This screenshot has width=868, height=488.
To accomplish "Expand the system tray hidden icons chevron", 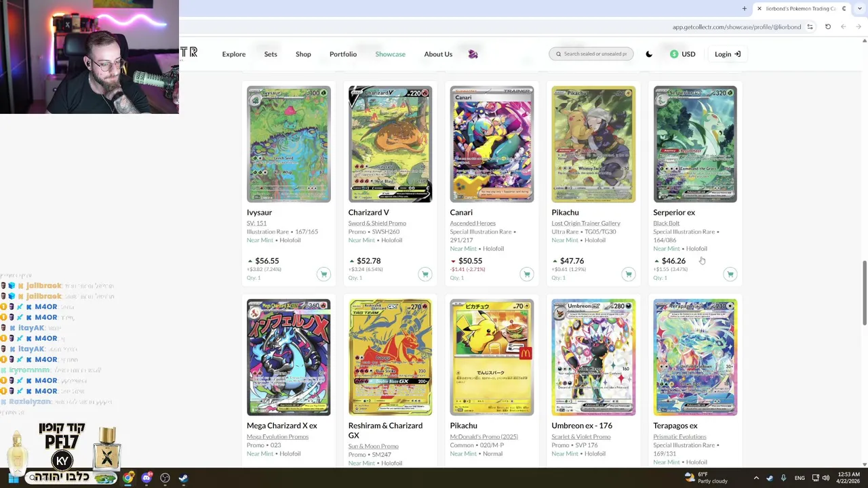I will pos(756,478).
